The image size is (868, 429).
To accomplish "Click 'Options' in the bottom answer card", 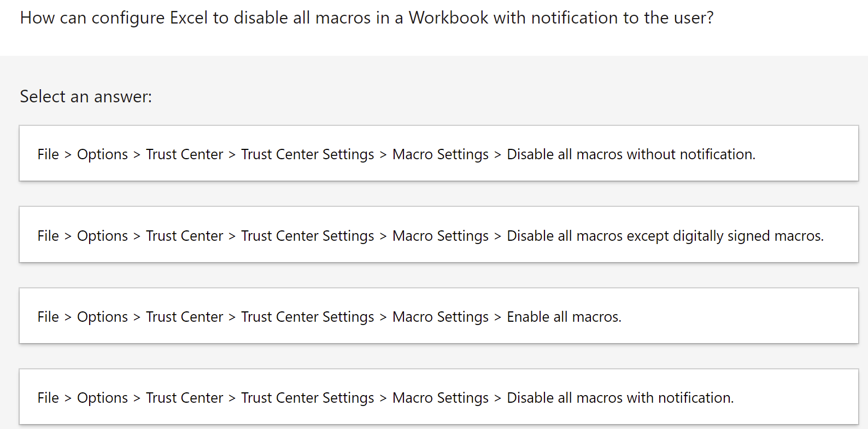I will (x=102, y=398).
